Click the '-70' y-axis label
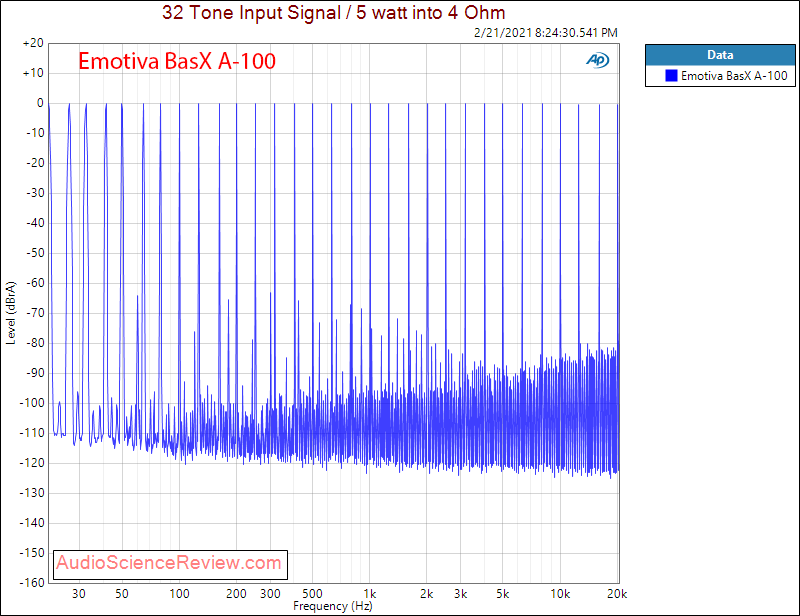This screenshot has width=800, height=616. click(x=35, y=313)
